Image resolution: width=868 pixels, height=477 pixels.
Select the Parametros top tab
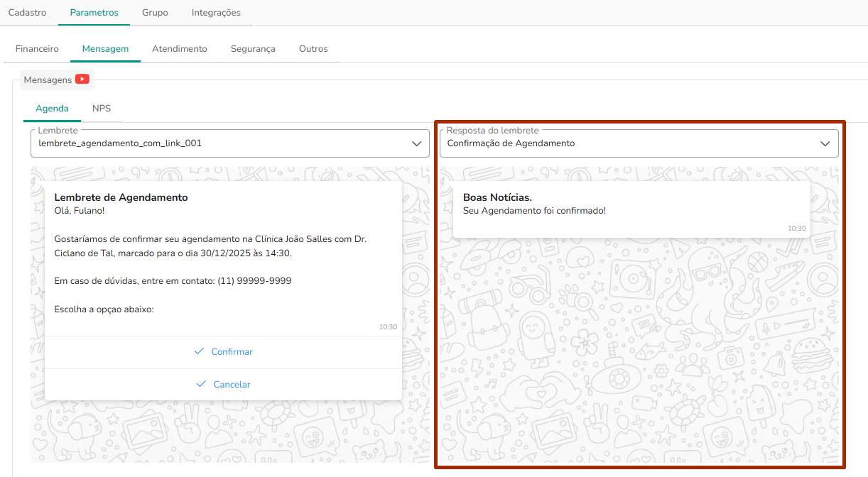[94, 13]
